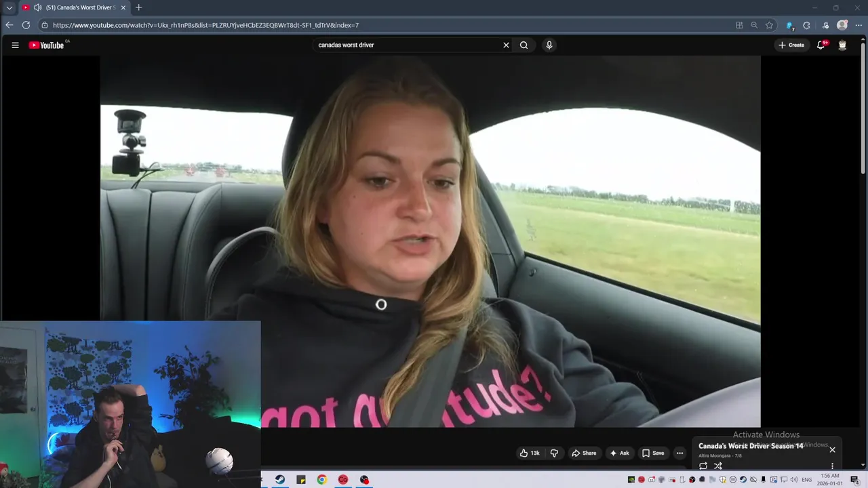868x488 pixels.
Task: Open the blue extension with badge 7
Action: coord(789,25)
